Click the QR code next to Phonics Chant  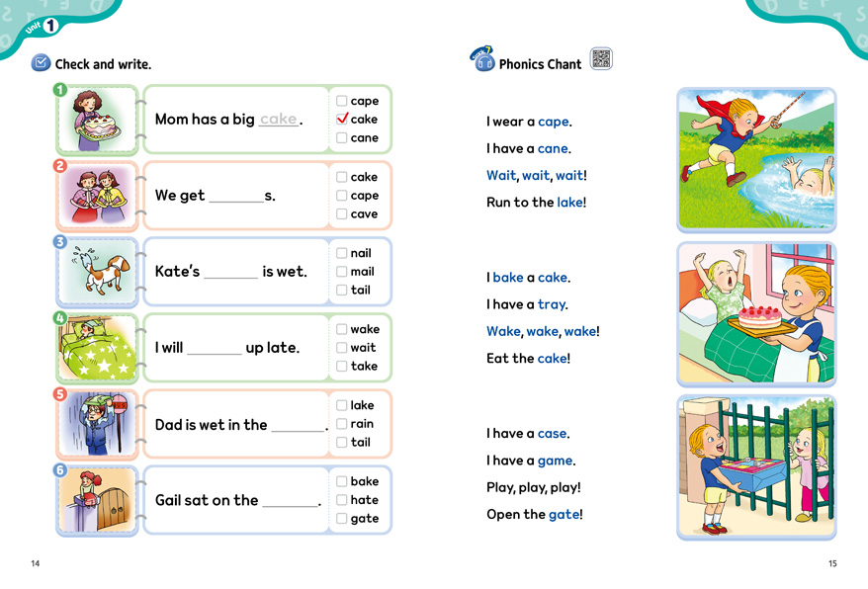pos(601,59)
